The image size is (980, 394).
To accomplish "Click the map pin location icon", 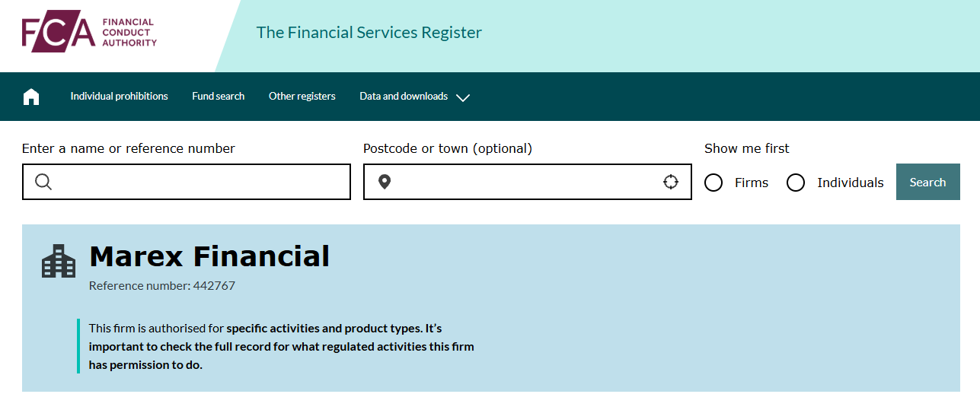I will [x=385, y=182].
